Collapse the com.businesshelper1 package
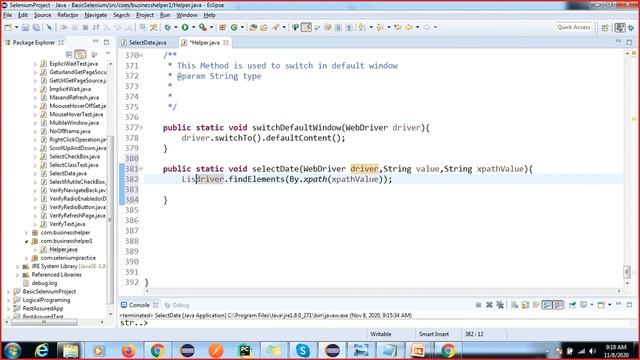The height and width of the screenshot is (360, 640). pos(27,241)
